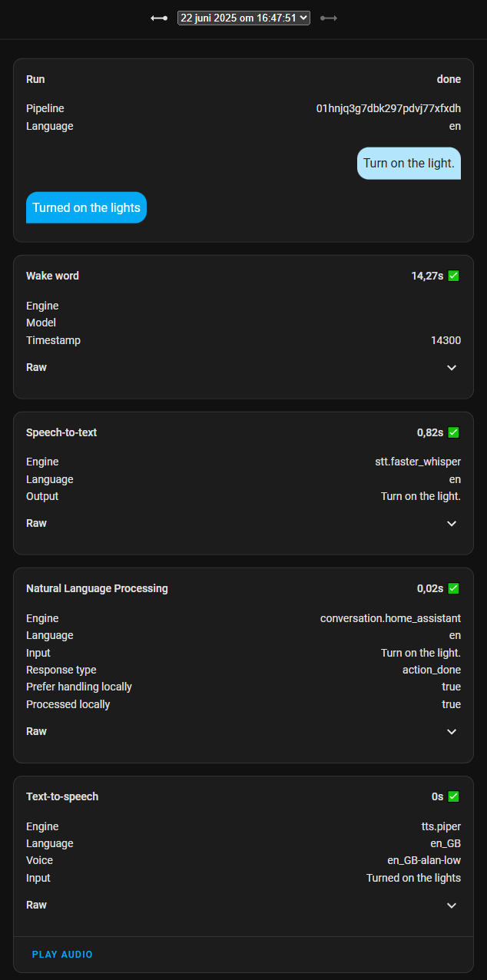Screen dimensions: 487x980
Task: Click the Raw label under Natural Language Processing
Action: pos(36,731)
